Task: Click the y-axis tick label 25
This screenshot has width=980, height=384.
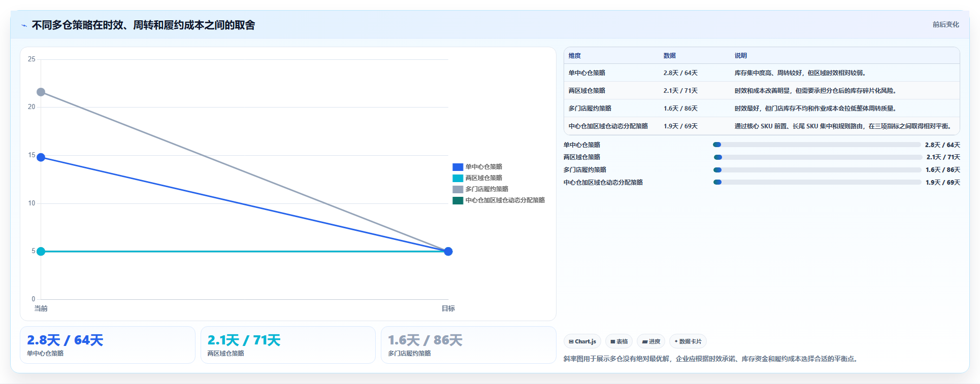Action: (31, 59)
